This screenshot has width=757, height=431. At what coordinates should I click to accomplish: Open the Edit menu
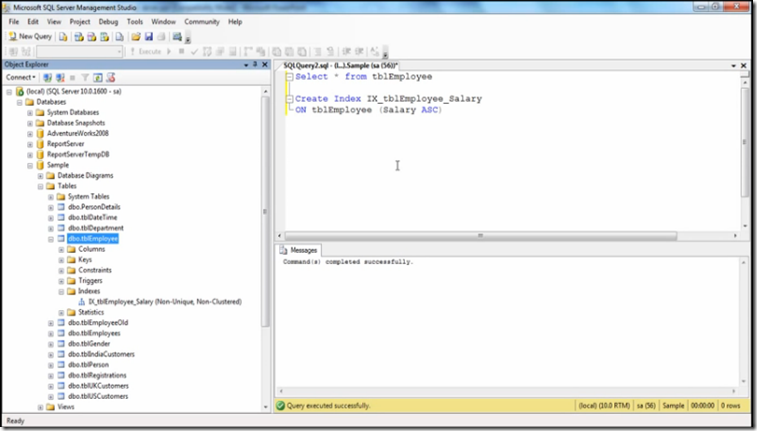[x=33, y=22]
